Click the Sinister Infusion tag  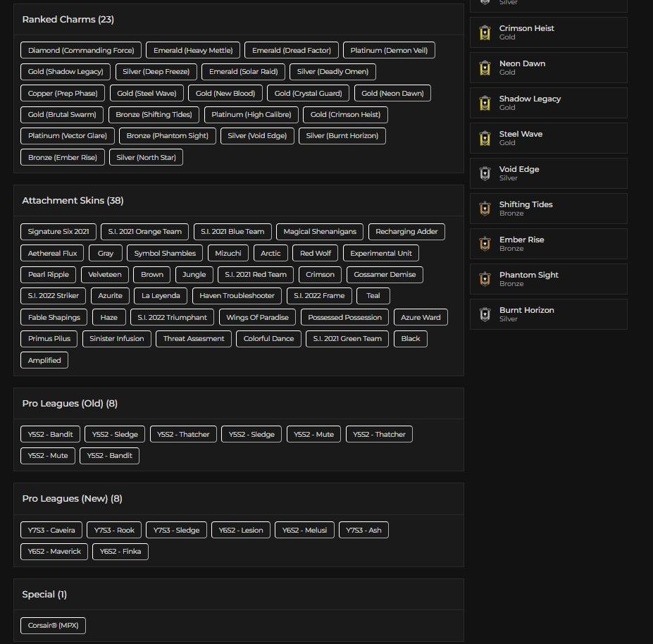[x=117, y=339]
